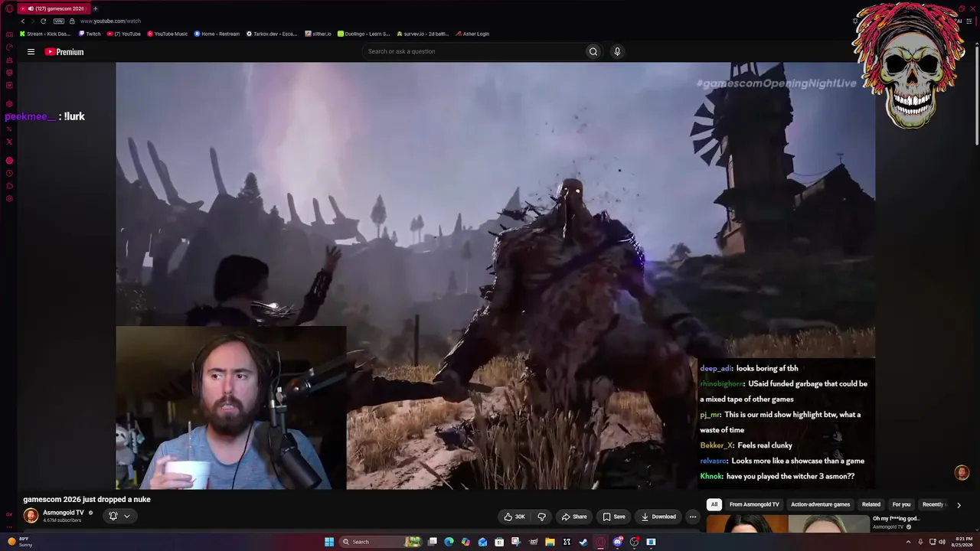Select 'Action-adventure games' chip
This screenshot has width=980, height=551.
click(820, 504)
